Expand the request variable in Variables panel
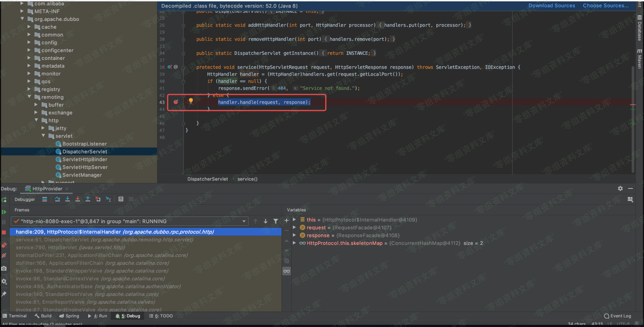 coord(295,227)
